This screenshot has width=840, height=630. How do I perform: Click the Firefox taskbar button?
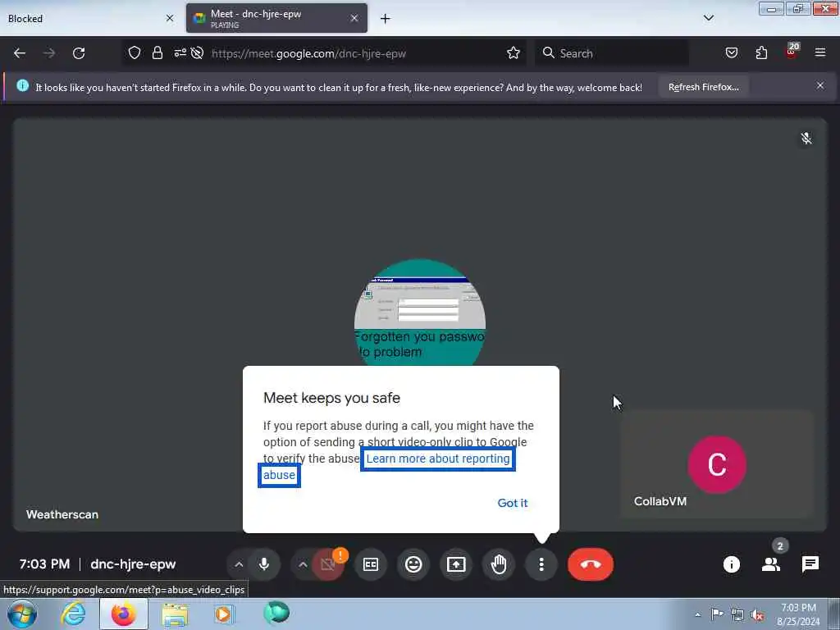(x=124, y=614)
